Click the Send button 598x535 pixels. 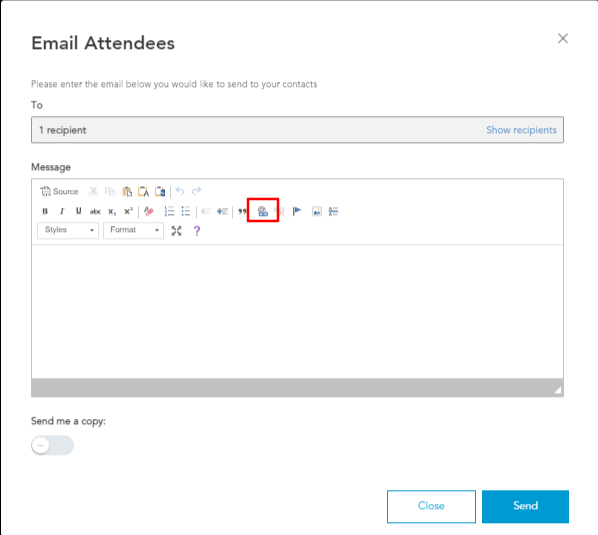pyautogui.click(x=525, y=506)
